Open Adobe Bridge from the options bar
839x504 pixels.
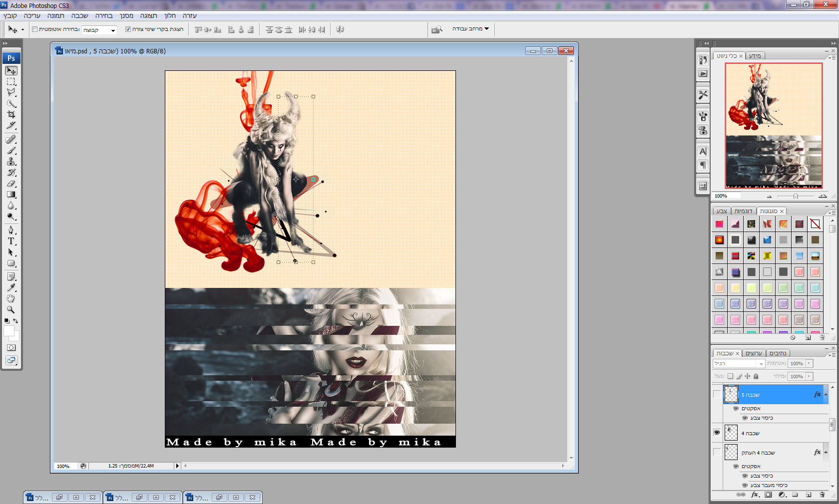pos(437,29)
